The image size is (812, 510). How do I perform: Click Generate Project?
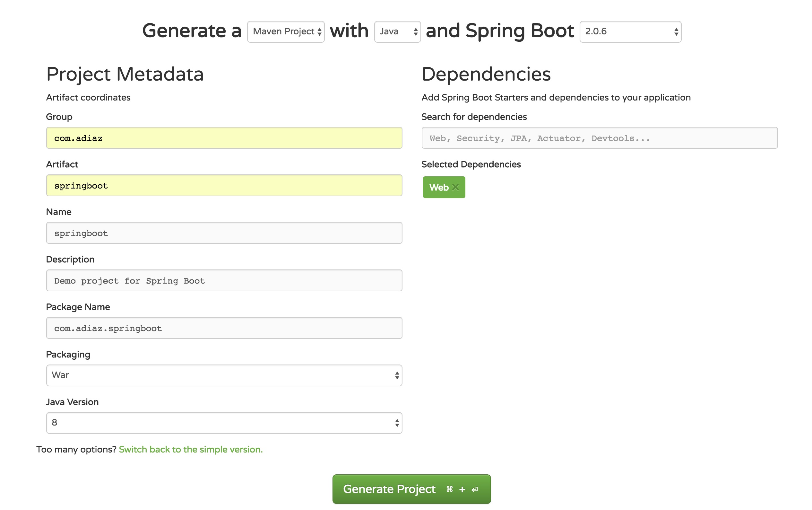(411, 489)
